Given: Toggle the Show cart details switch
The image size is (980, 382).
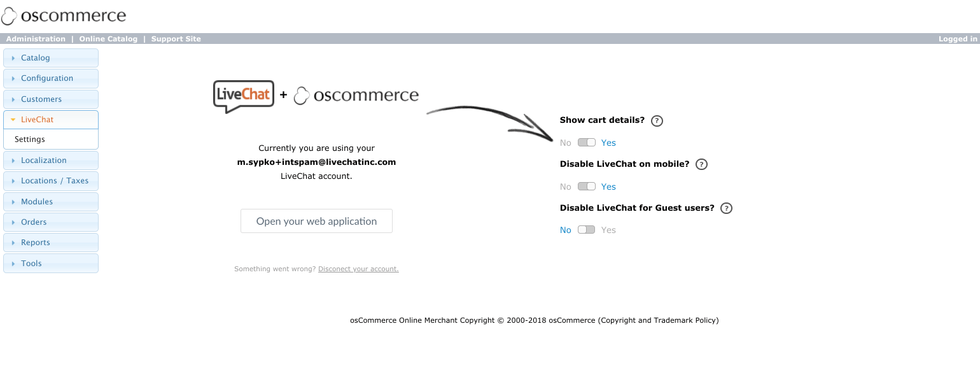Looking at the screenshot, I should point(586,143).
